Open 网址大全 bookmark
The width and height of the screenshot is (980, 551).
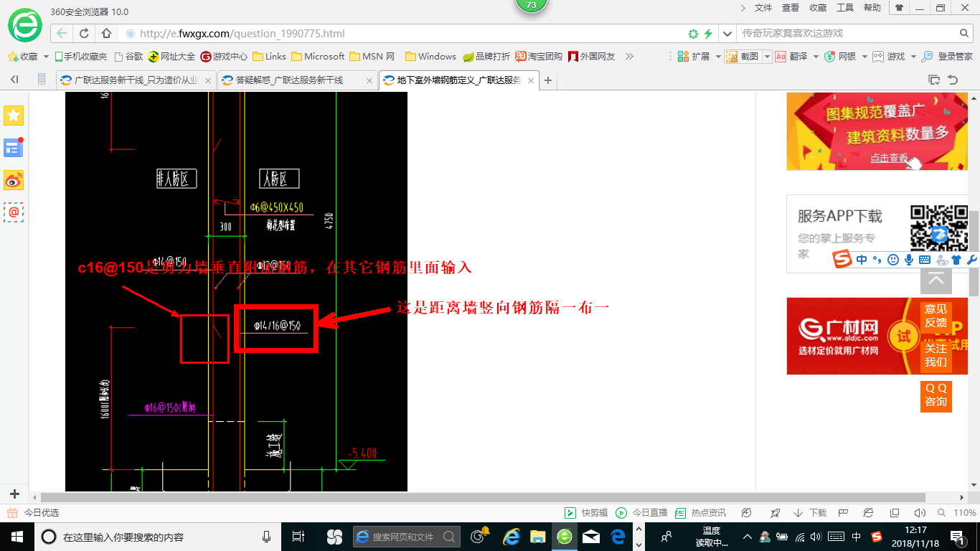click(171, 56)
